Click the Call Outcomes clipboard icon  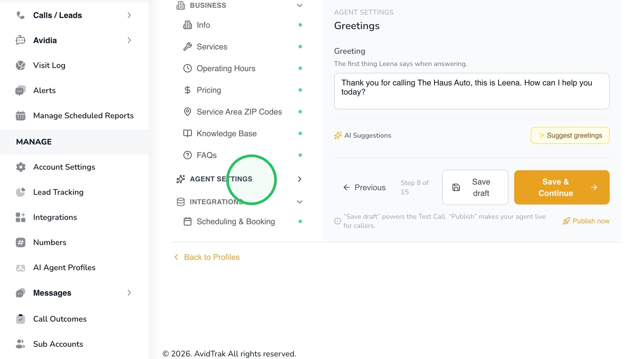tap(20, 319)
